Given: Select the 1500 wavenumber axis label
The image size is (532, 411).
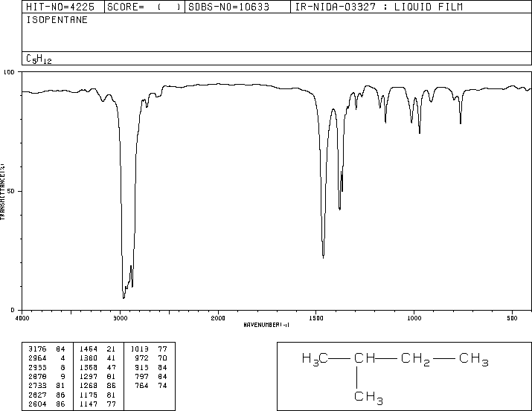Looking at the screenshot, I should point(316,318).
